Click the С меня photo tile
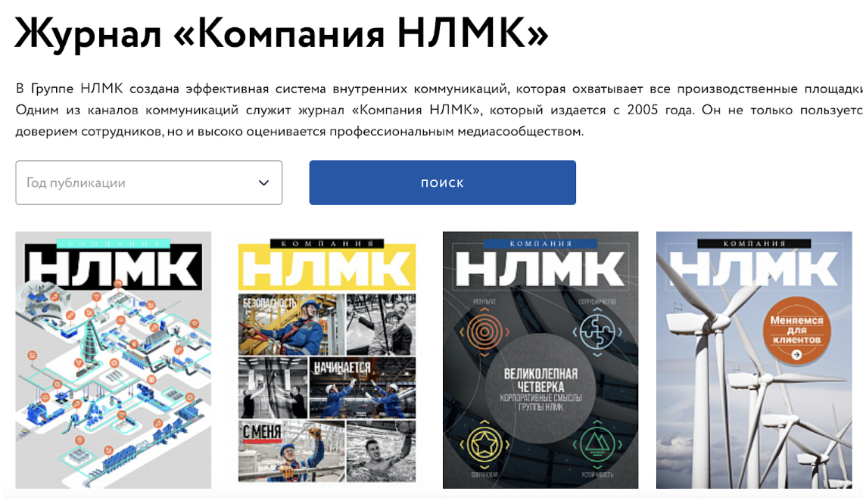Viewport: 863px width, 504px height. click(291, 451)
